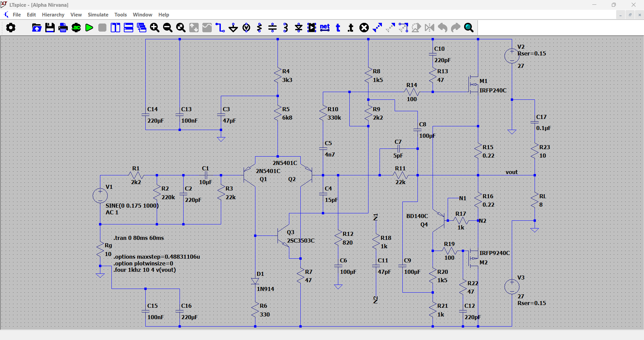644x340 pixels.
Task: Click the Zoom Out magnifier
Action: pos(168,28)
